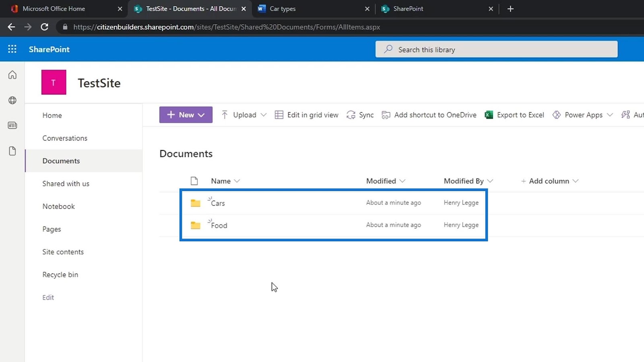Open the My files page icon
Screen dimensions: 644x362
click(x=12, y=151)
